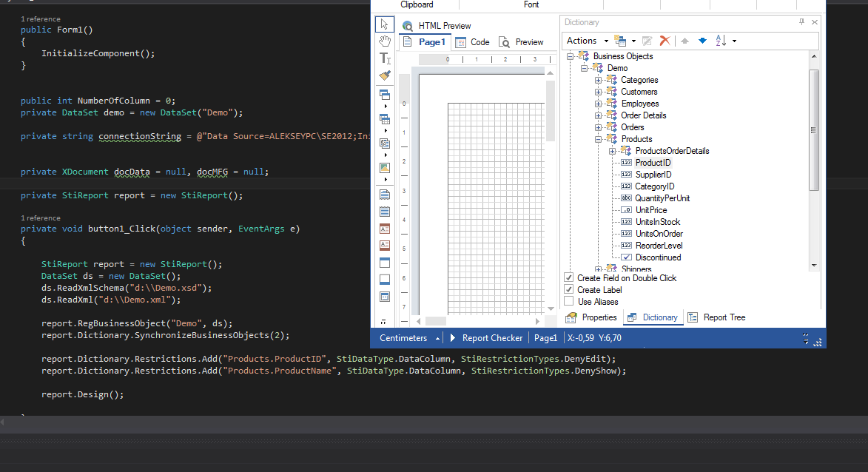Select the Text edit tool
Viewport: 868px width, 472px height.
(384, 58)
